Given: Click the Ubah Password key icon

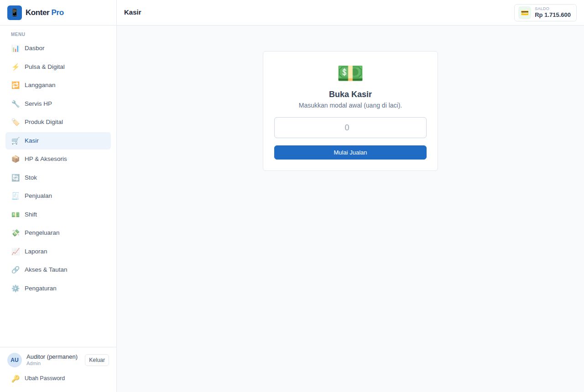Looking at the screenshot, I should tap(16, 378).
